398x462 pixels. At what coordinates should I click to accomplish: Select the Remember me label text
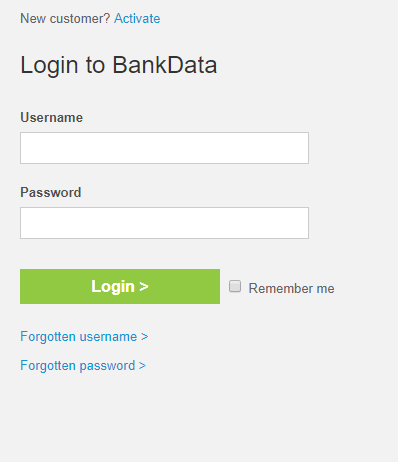[x=291, y=288]
